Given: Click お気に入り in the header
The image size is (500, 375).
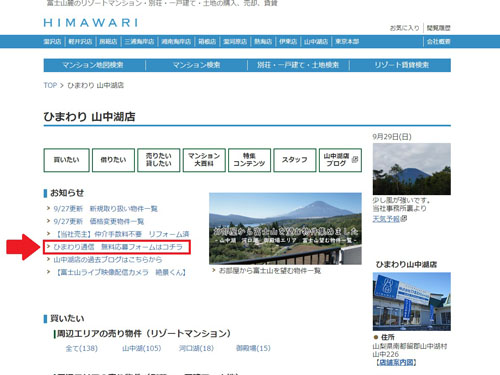Looking at the screenshot, I should point(404,28).
